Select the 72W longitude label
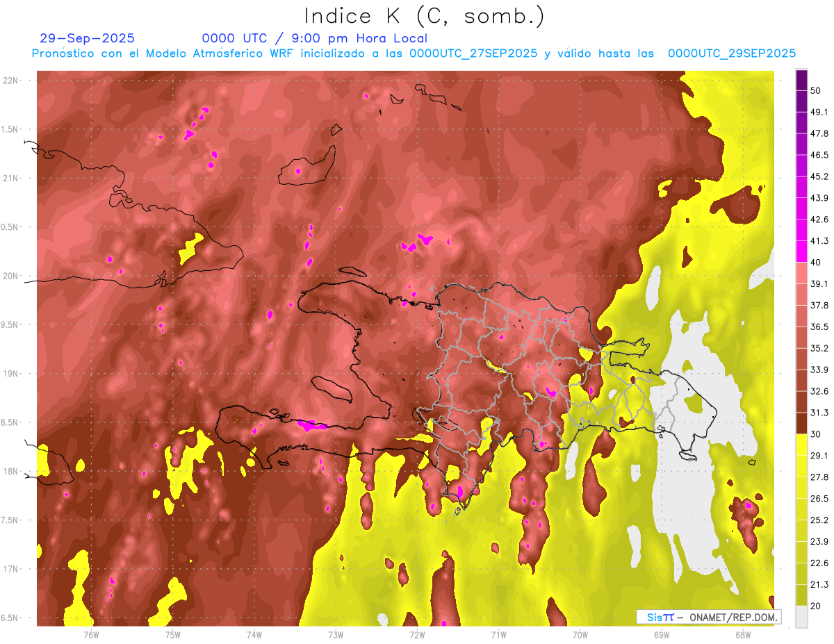This screenshot has height=644, width=834. (x=417, y=634)
